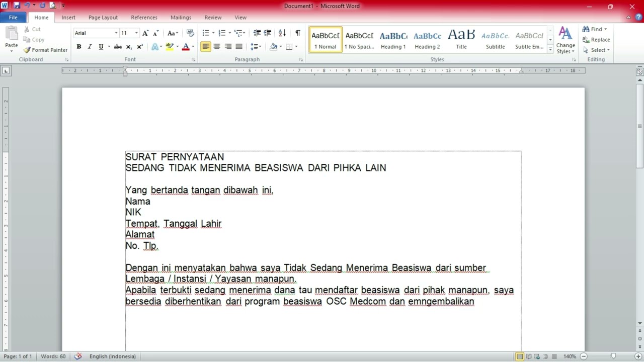Open the File tab

coord(13,18)
